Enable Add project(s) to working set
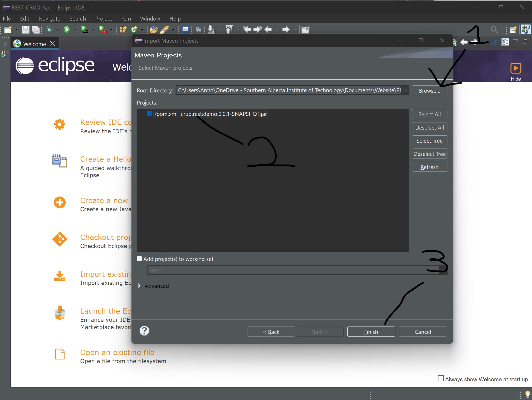Screen dimensions: 532x400 139,259
